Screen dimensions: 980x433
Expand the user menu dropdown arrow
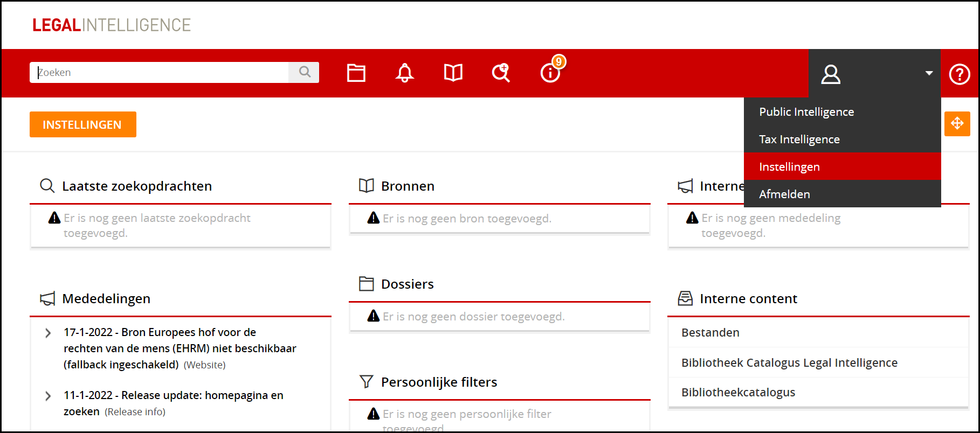coord(929,73)
